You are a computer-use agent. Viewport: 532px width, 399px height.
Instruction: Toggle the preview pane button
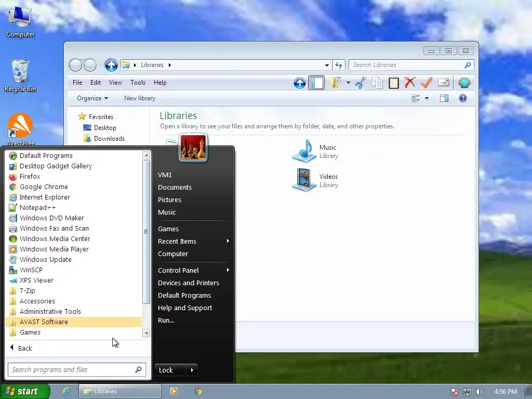[x=444, y=98]
